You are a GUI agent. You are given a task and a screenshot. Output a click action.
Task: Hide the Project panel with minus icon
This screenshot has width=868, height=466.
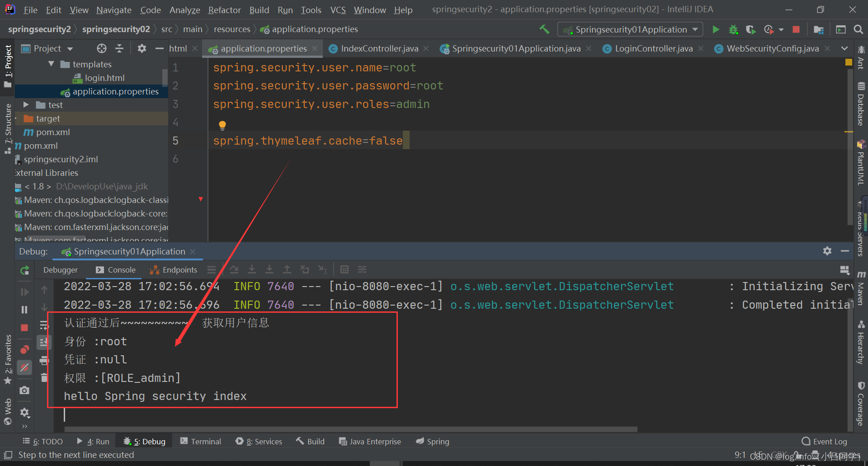[x=159, y=48]
